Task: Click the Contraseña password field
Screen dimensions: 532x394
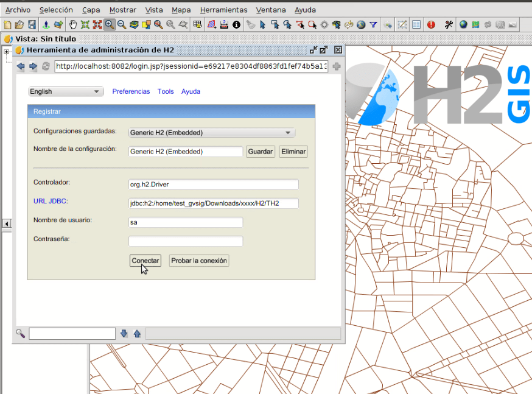Action: (x=186, y=241)
